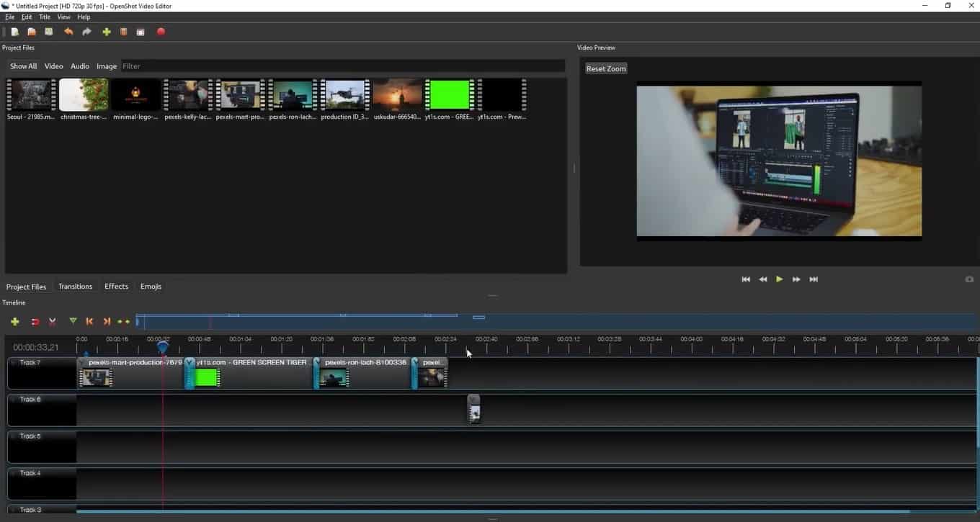Screen dimensions: 980x522
Task: Select the razor cut tool in the timeline toolbar
Action: (53, 322)
